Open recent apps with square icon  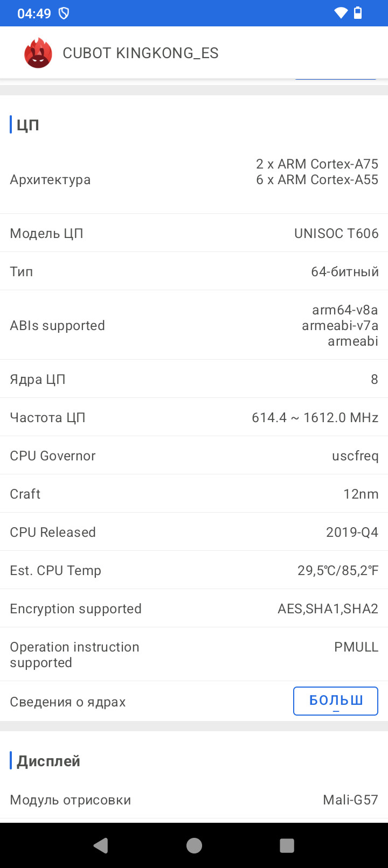tap(287, 845)
